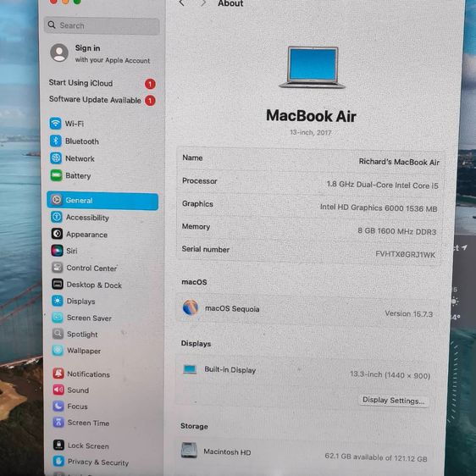Click the 13.3-inch (1440 × 900) text
Screen dimensions: 476x476
tap(390, 375)
